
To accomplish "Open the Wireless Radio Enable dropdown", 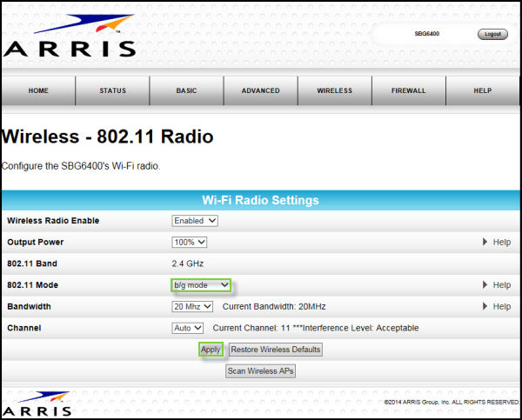I will [x=195, y=221].
